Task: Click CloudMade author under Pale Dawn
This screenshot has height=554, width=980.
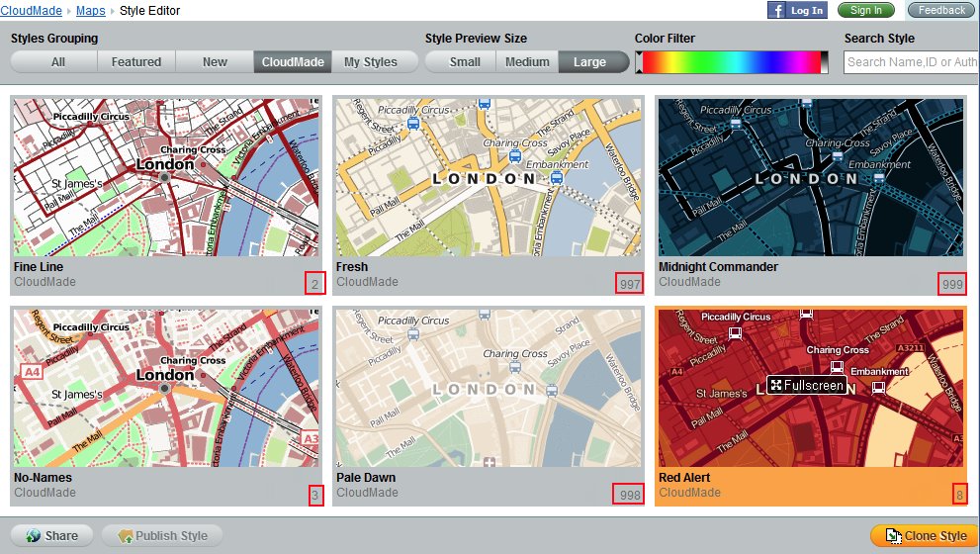Action: pos(368,493)
